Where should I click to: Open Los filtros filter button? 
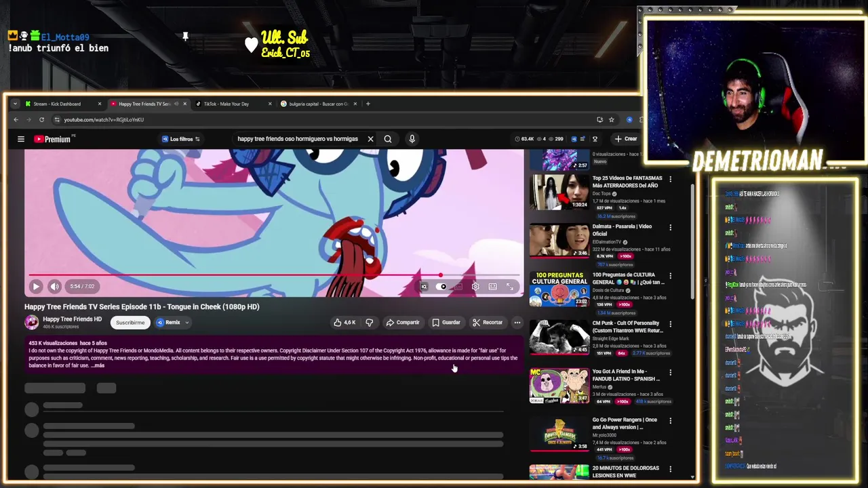click(180, 139)
